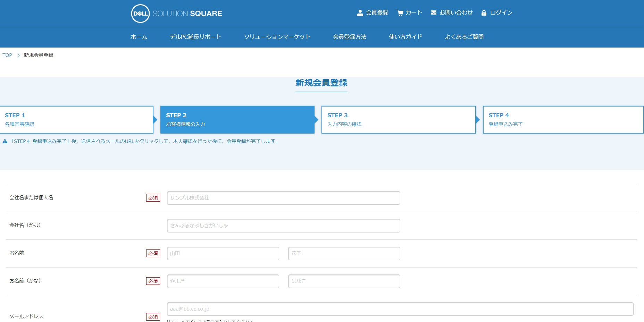Go to ホーム in navigation
The width and height of the screenshot is (644, 322).
139,37
